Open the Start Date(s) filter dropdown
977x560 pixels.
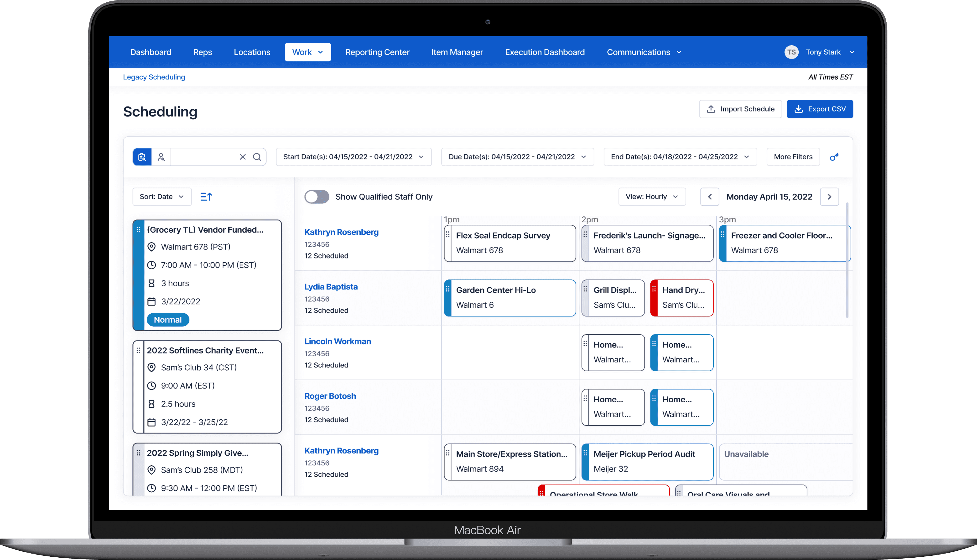coord(353,157)
